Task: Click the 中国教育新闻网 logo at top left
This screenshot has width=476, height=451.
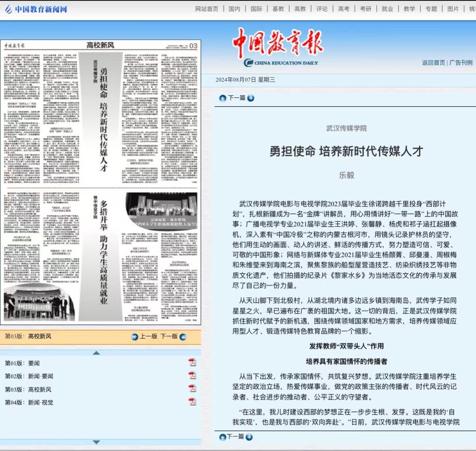Action: (x=36, y=9)
